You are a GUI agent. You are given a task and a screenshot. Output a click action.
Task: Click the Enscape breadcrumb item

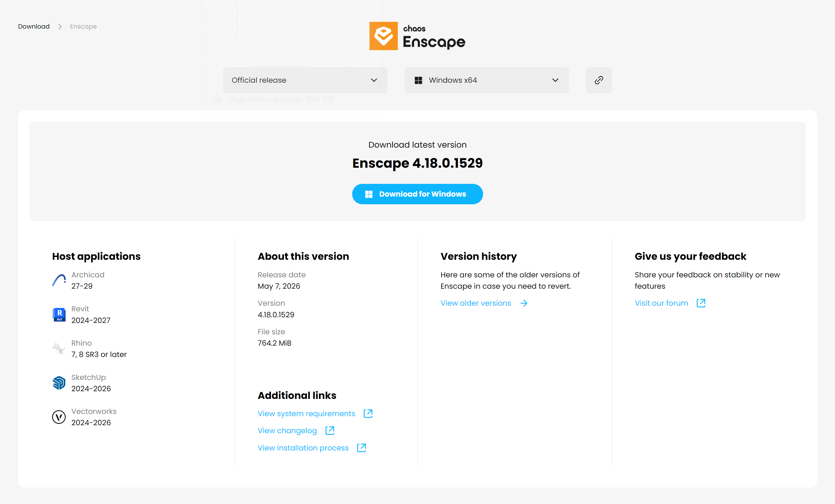tap(83, 26)
